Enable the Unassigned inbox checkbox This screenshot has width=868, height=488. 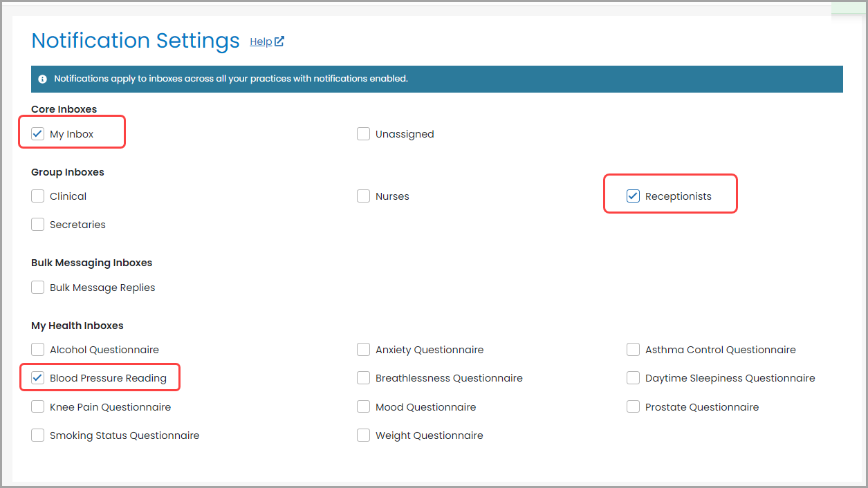pos(364,134)
